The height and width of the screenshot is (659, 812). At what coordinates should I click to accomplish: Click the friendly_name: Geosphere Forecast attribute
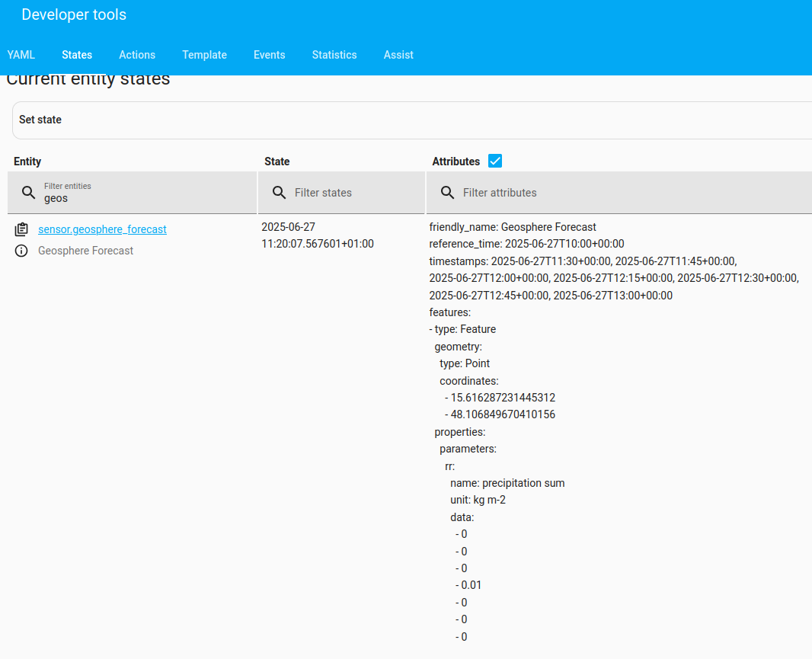(513, 227)
